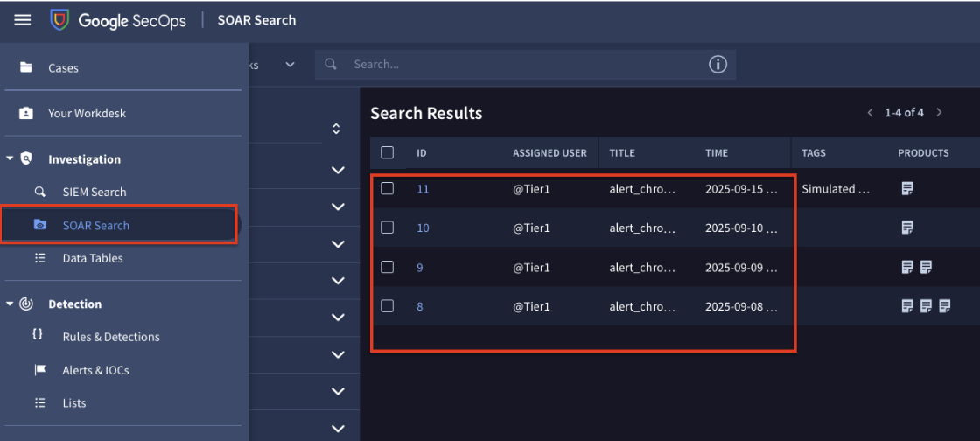Click the Simulated tag on case 11
This screenshot has width=980, height=441.
(x=836, y=188)
